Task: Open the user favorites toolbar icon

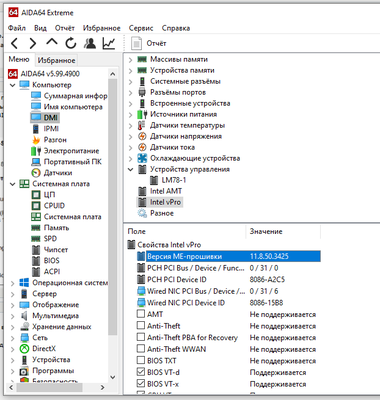Action: tap(90, 43)
